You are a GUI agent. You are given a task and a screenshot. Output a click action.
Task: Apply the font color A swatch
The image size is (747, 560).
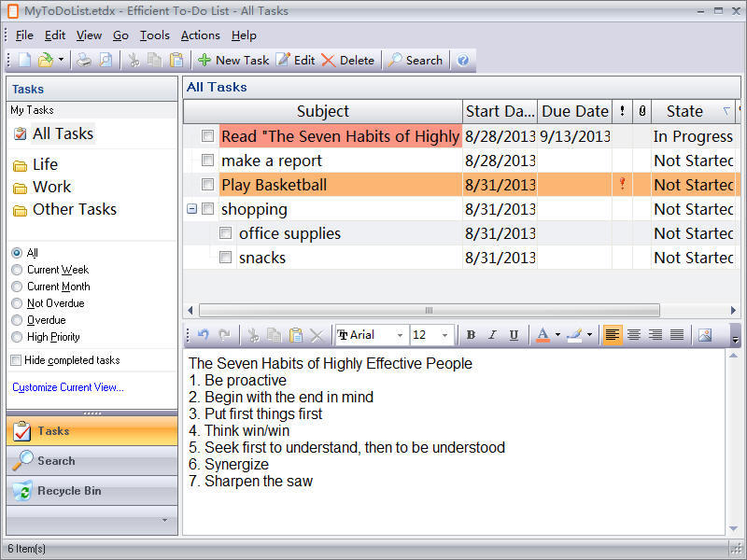[543, 335]
